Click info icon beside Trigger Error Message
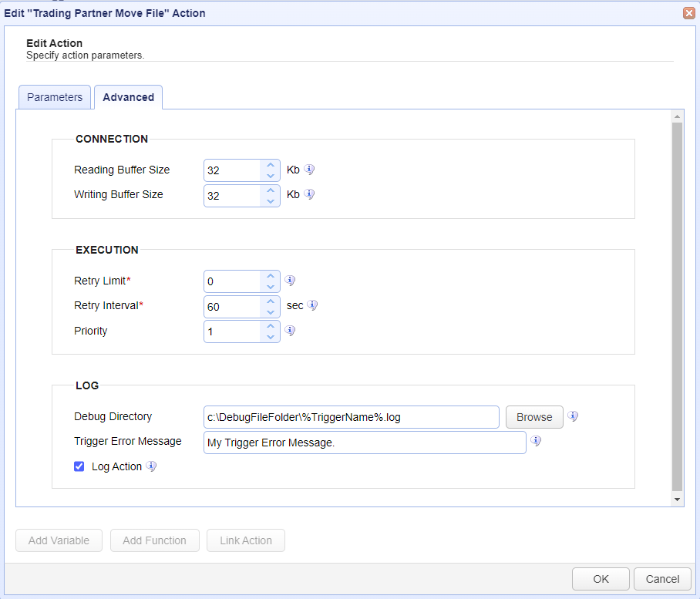The image size is (700, 599). (536, 441)
